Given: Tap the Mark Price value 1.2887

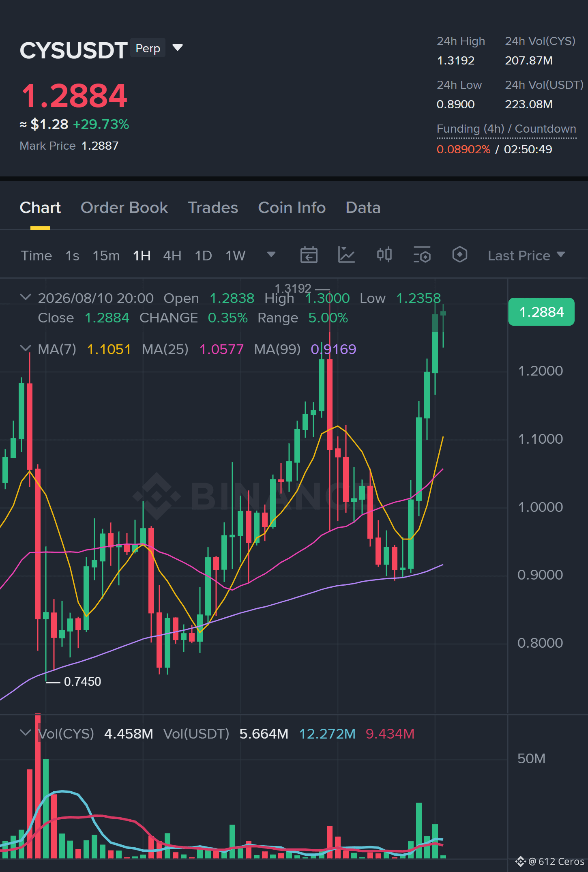Looking at the screenshot, I should 100,146.
